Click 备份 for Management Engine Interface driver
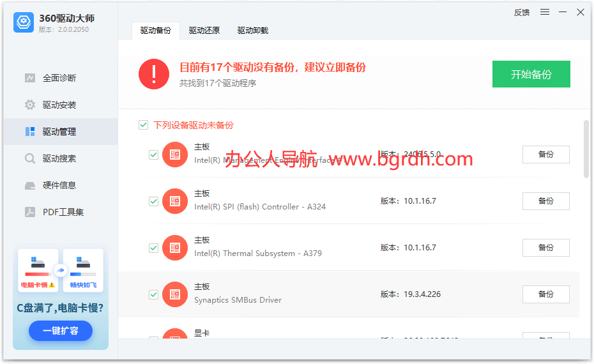Image resolution: width=594 pixels, height=364 pixels. pos(546,155)
